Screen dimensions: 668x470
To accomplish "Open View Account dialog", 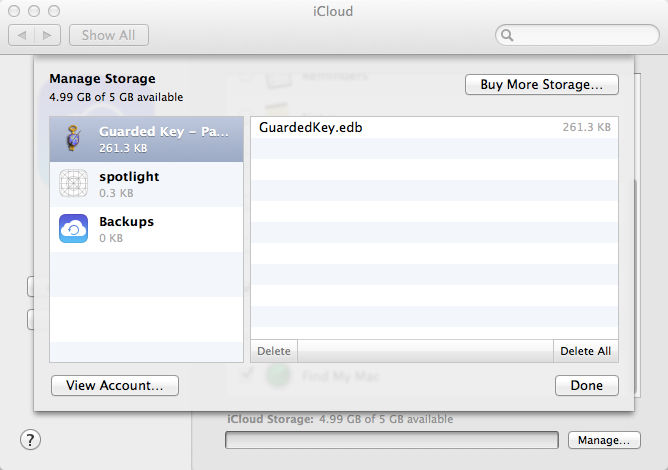I will pos(115,385).
